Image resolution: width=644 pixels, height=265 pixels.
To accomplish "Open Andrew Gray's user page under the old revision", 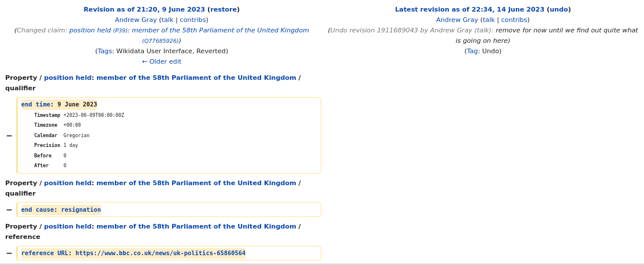I will [x=136, y=20].
